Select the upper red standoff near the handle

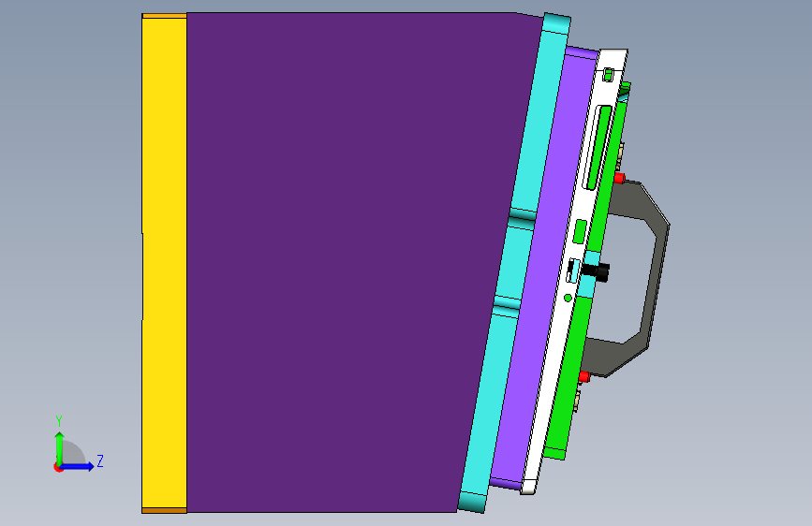click(619, 178)
